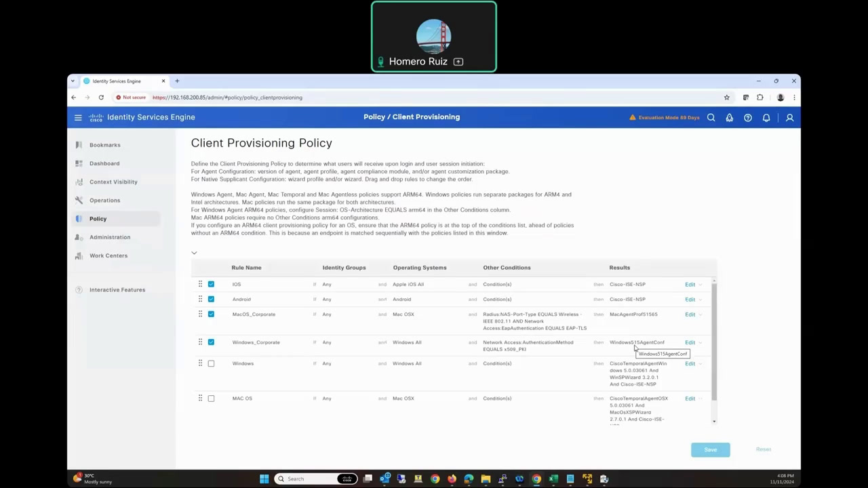Disable the MacOS_Corporate rule checkbox
The width and height of the screenshot is (868, 488).
[211, 314]
